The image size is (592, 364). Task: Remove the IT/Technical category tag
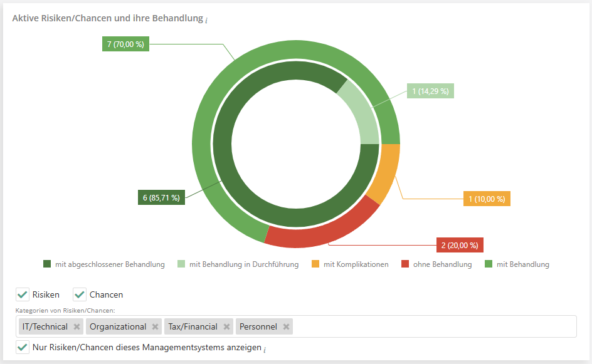point(77,326)
